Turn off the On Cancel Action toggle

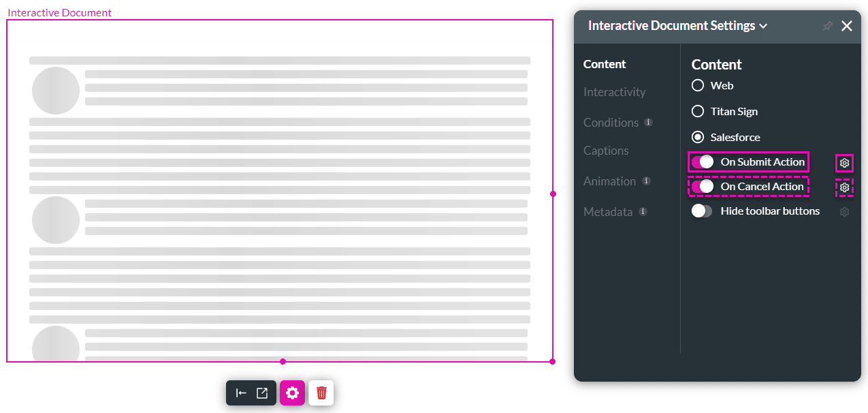[703, 186]
